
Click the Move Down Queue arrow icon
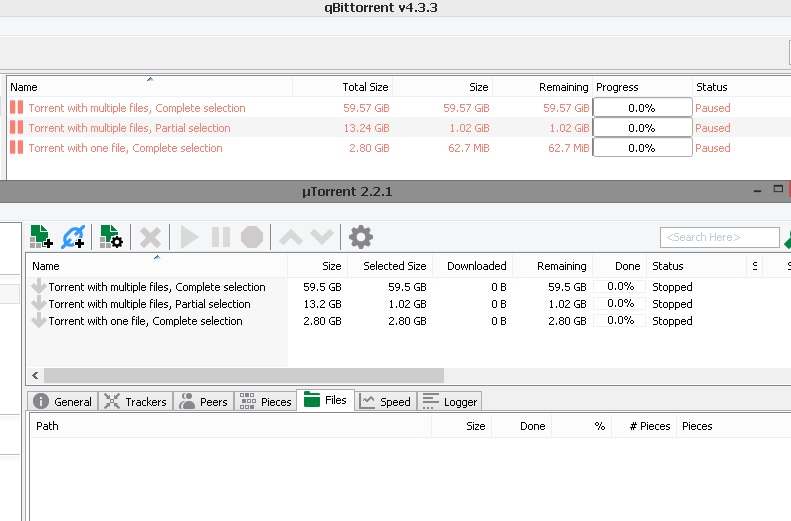(x=322, y=237)
